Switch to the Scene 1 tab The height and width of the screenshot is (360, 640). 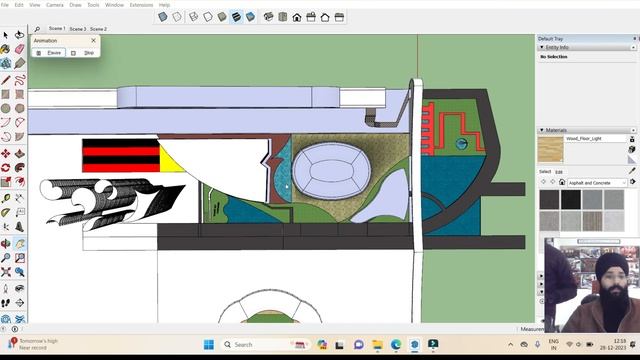point(57,29)
